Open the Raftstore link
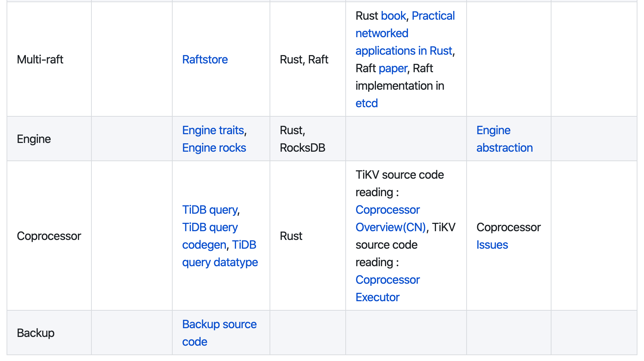Image resolution: width=644 pixels, height=361 pixels. click(x=205, y=59)
